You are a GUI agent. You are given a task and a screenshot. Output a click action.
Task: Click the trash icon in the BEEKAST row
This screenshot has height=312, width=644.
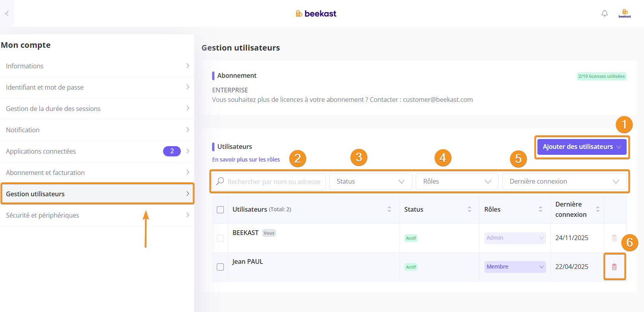click(x=614, y=238)
